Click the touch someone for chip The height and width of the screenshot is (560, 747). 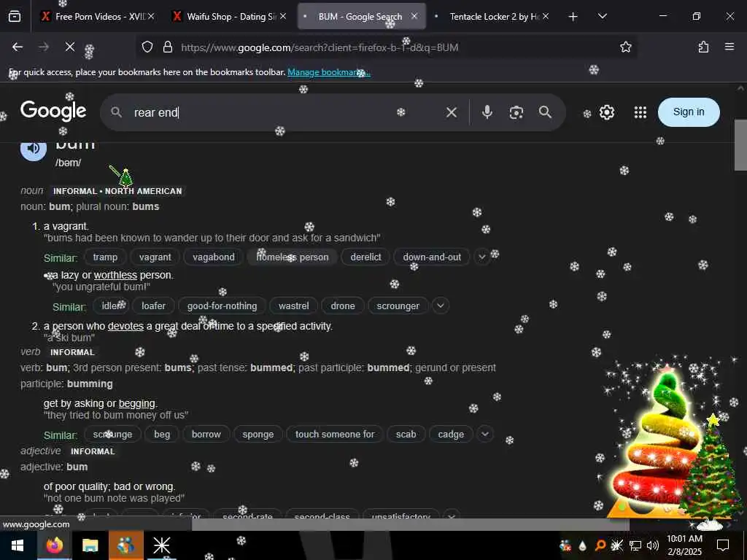pos(334,435)
